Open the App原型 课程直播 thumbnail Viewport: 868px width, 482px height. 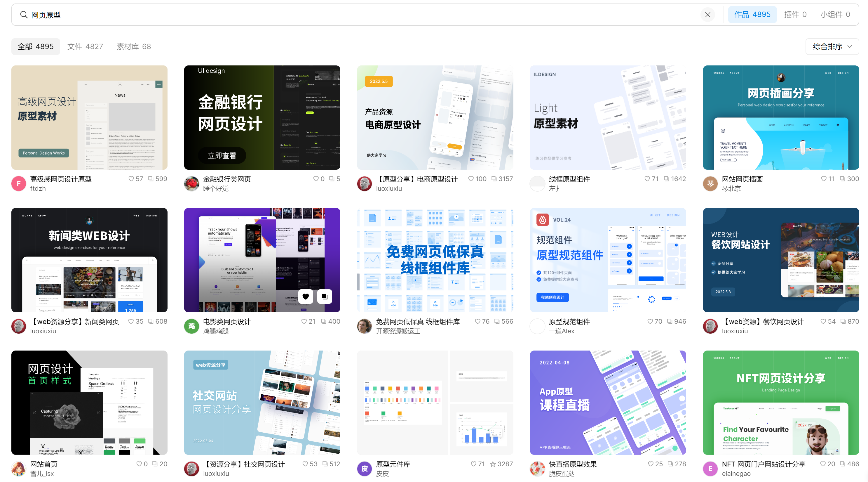click(x=608, y=403)
